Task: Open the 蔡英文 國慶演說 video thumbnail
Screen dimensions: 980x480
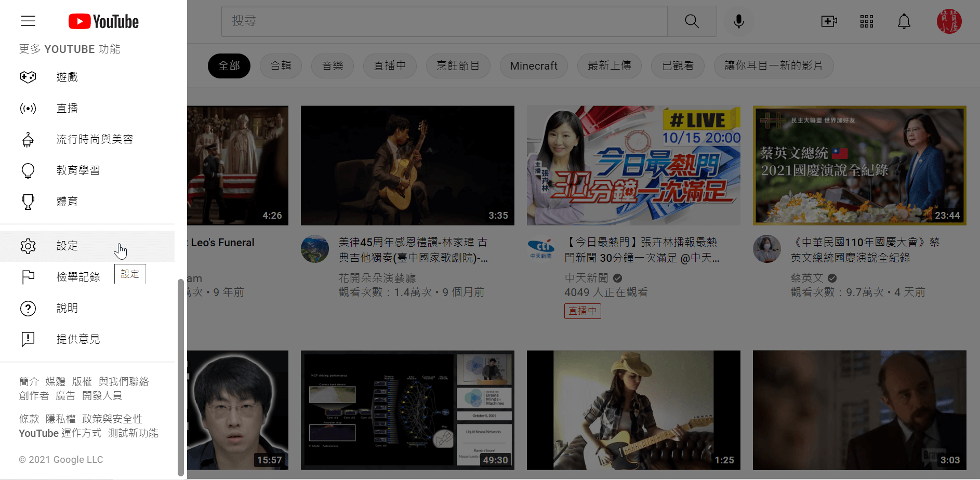Action: coord(859,166)
